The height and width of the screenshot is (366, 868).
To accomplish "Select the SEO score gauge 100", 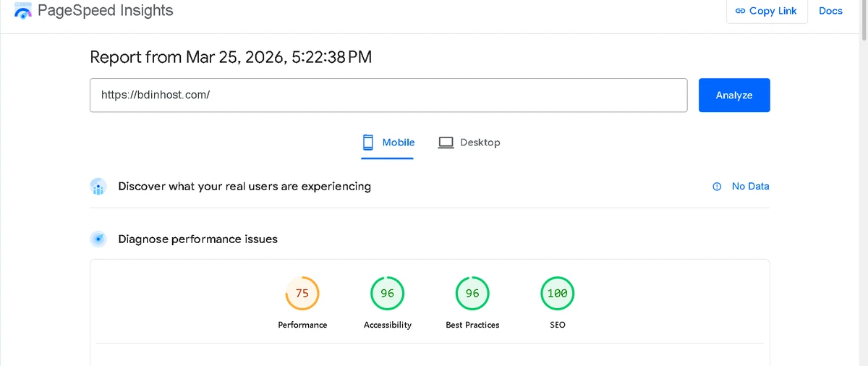I will point(558,294).
